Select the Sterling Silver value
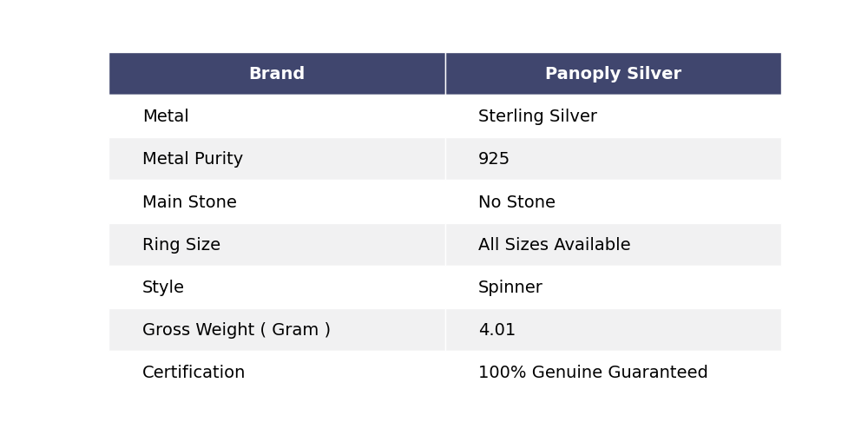This screenshot has height=442, width=868. click(x=537, y=116)
